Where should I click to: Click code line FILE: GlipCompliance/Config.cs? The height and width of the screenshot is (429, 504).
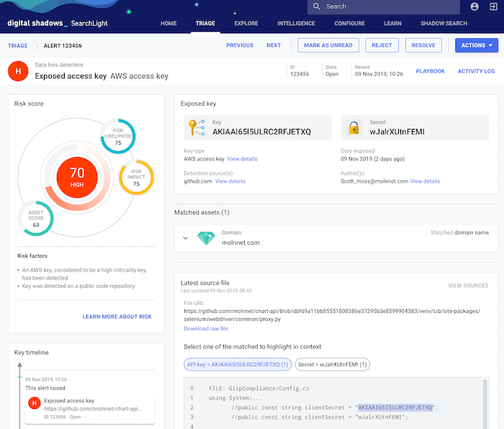[x=258, y=388]
